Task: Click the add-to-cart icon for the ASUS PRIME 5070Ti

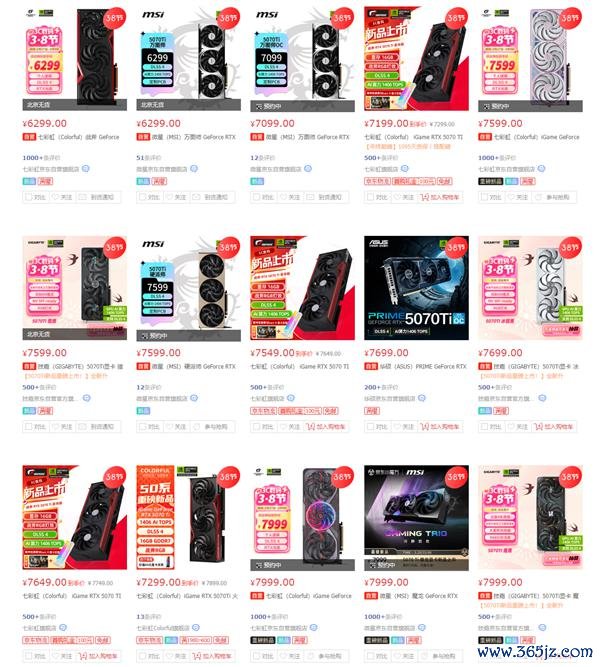Action: point(424,427)
